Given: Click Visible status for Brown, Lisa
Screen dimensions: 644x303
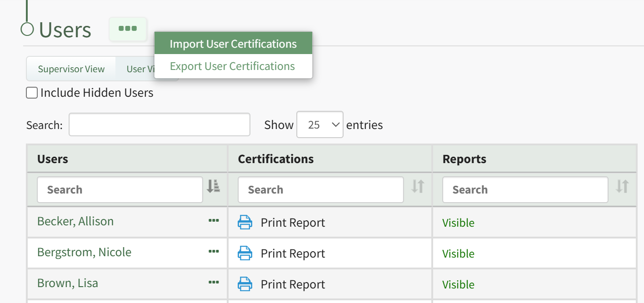Looking at the screenshot, I should coord(458,284).
